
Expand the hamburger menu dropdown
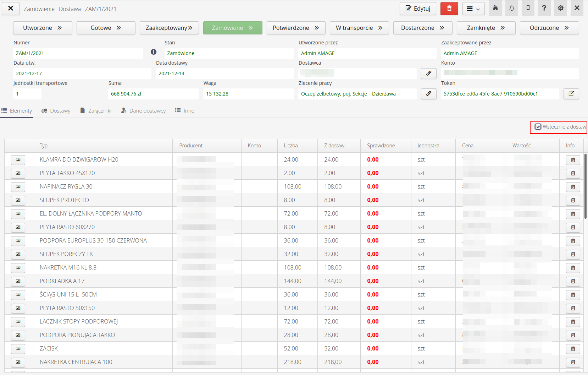[x=473, y=9]
